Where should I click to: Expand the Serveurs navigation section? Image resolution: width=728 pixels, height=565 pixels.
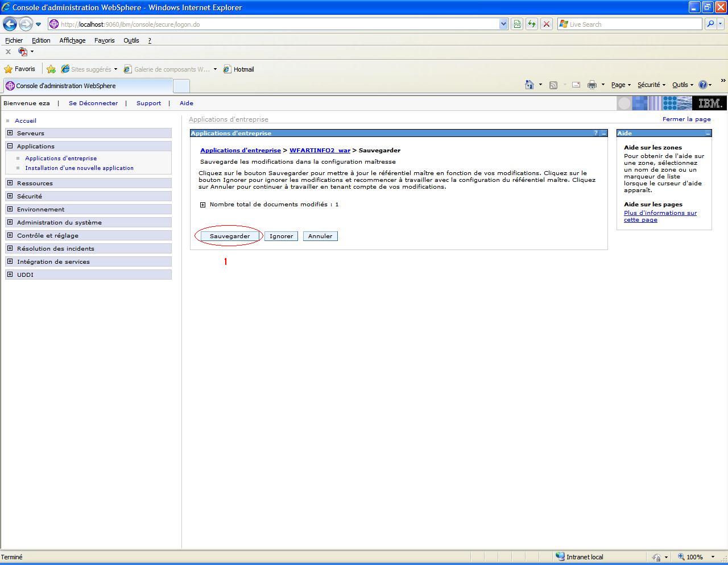coord(10,133)
